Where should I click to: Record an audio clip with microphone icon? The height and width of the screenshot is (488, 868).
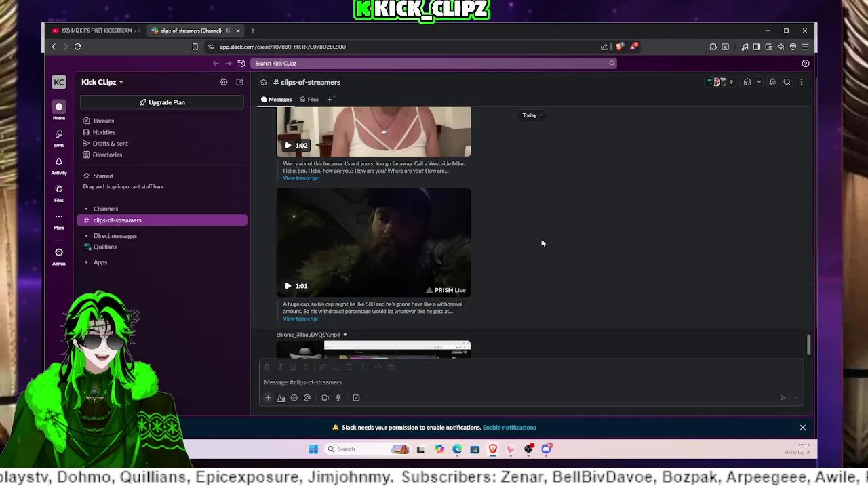pyautogui.click(x=338, y=398)
